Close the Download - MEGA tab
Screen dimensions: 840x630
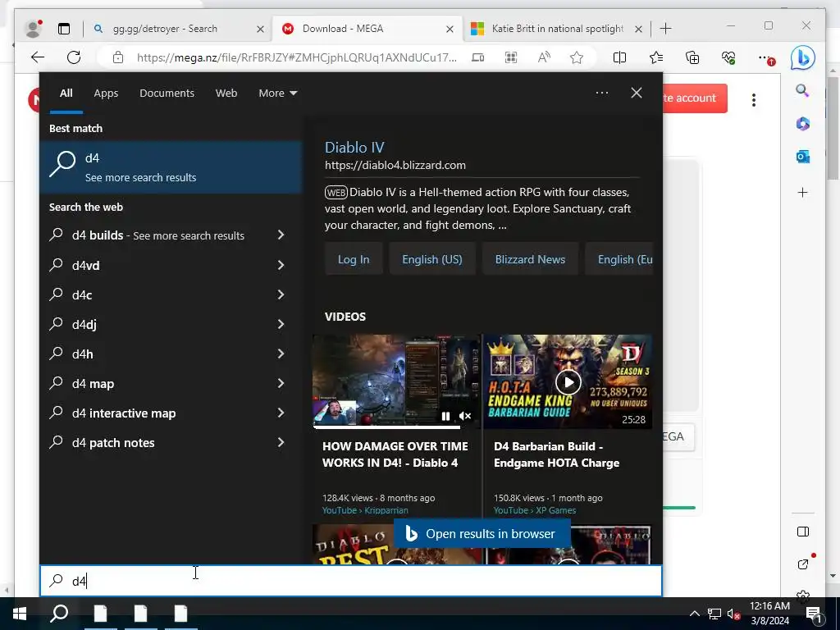point(450,29)
